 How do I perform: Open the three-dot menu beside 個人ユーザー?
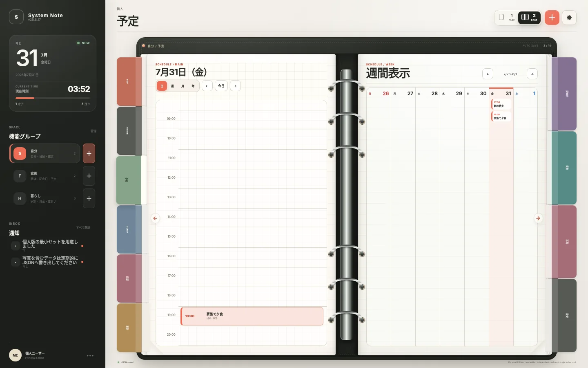(x=90, y=355)
